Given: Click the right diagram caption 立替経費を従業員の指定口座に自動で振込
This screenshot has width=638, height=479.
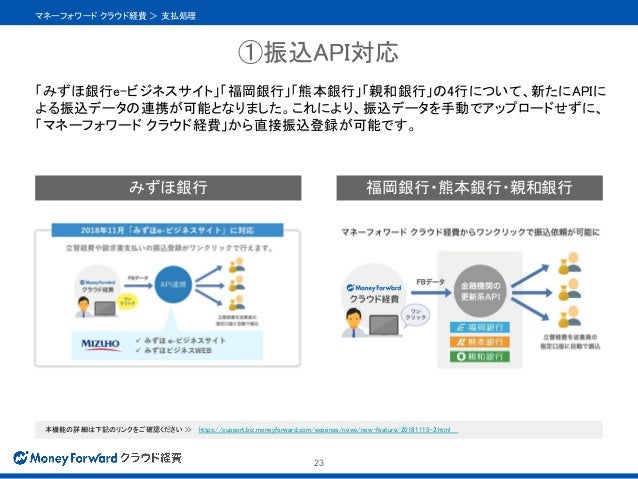Looking at the screenshot, I should point(570,342).
